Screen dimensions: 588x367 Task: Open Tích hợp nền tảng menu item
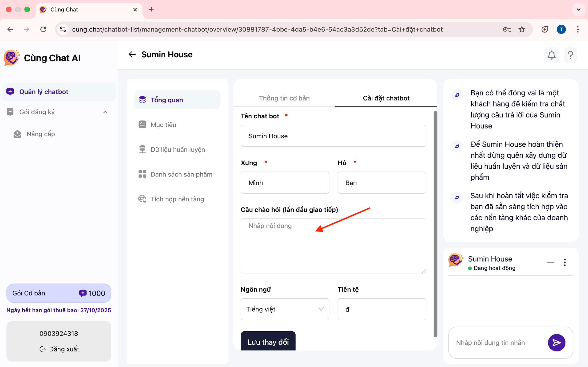click(177, 199)
